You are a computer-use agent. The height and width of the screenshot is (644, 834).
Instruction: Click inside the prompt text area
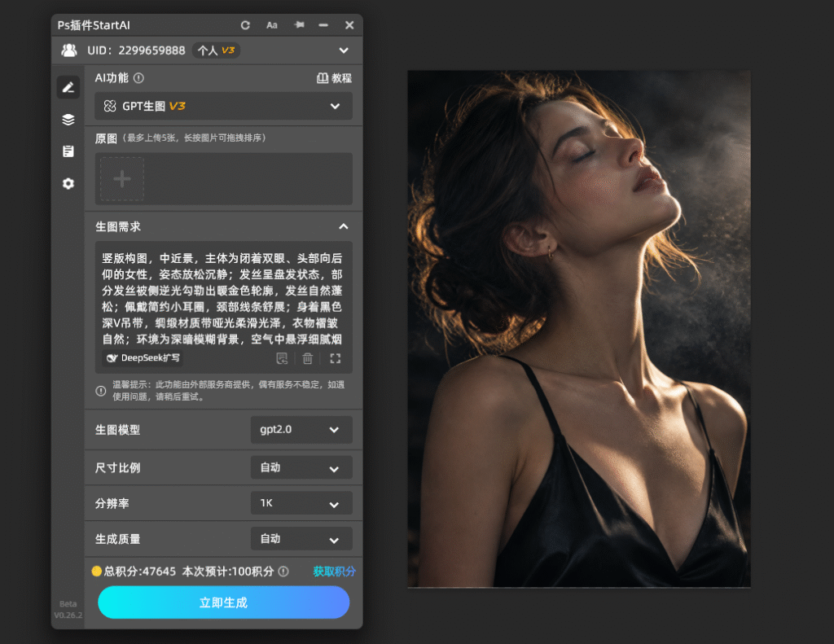223,298
